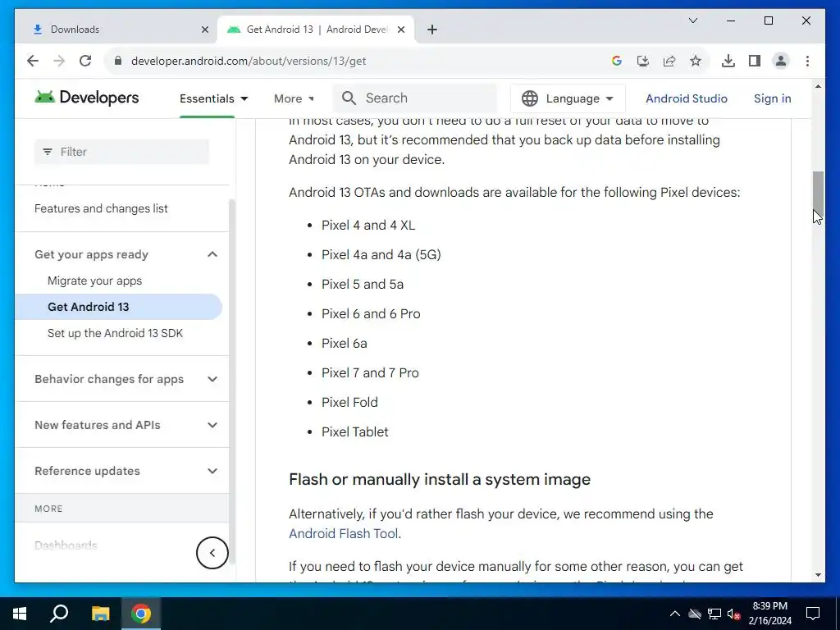This screenshot has width=840, height=630.
Task: Open Dashboards in the sidebar
Action: pyautogui.click(x=66, y=546)
